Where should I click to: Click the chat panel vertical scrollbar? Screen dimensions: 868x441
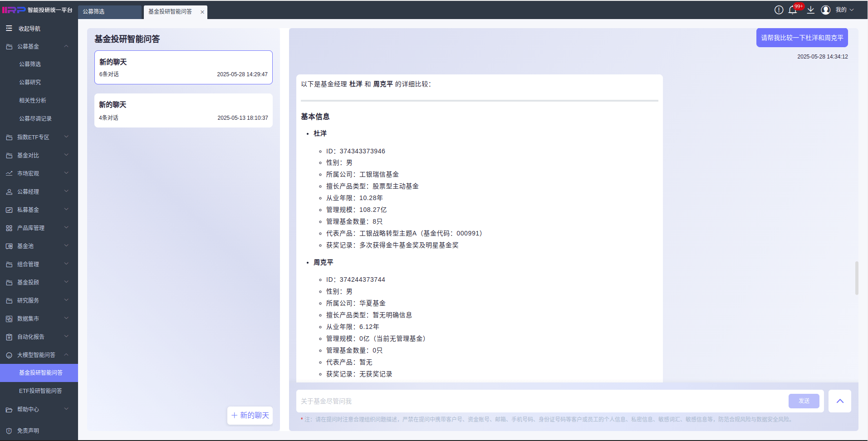coord(857,278)
